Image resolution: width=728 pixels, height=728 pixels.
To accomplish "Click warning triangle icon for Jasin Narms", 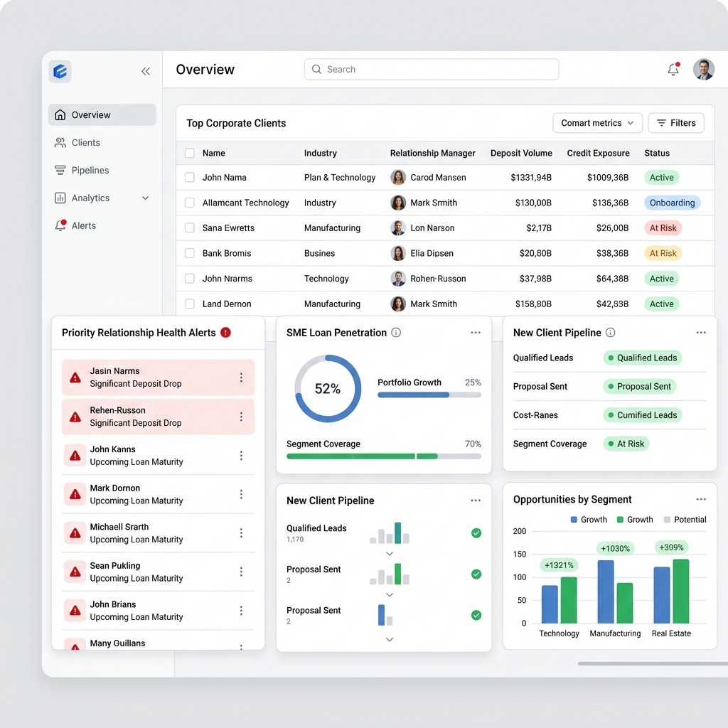I will [75, 378].
